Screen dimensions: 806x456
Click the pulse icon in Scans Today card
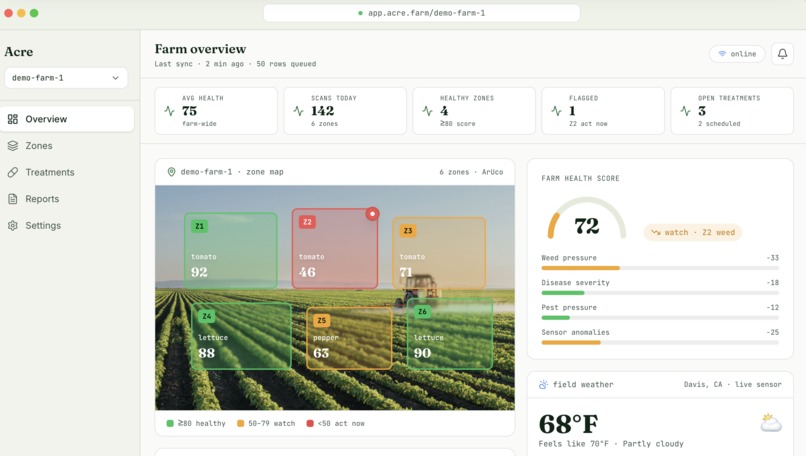coord(298,111)
